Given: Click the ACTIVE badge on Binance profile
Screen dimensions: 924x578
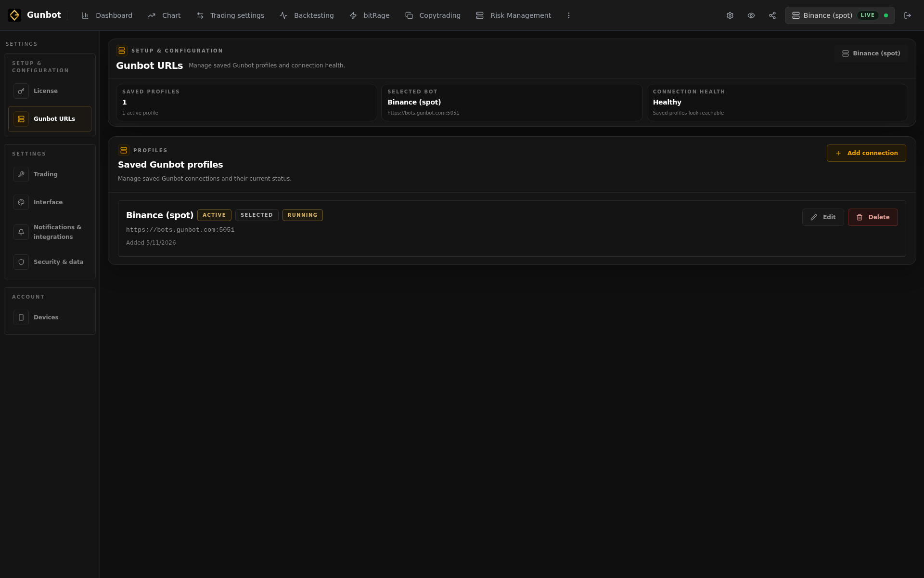Looking at the screenshot, I should click(214, 215).
